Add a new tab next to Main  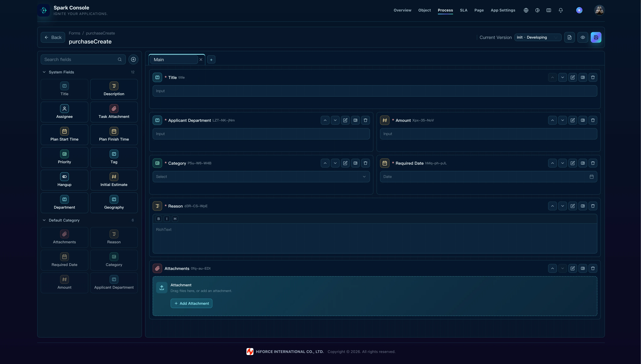point(211,60)
